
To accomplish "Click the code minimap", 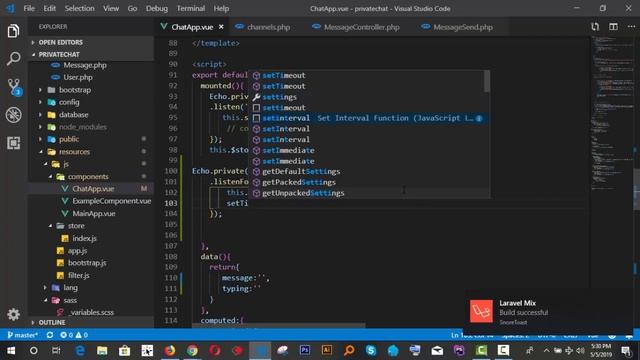I will pyautogui.click(x=611, y=113).
